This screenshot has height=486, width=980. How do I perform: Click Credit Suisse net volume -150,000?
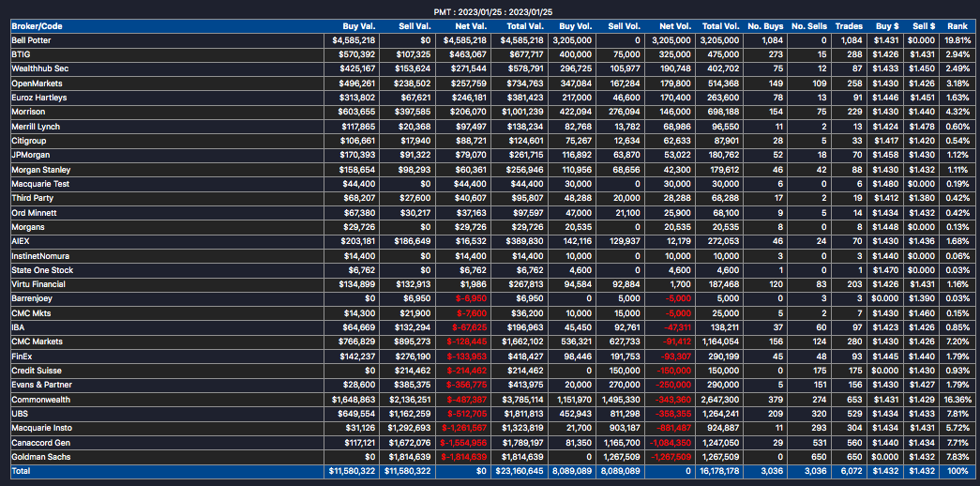tap(673, 371)
